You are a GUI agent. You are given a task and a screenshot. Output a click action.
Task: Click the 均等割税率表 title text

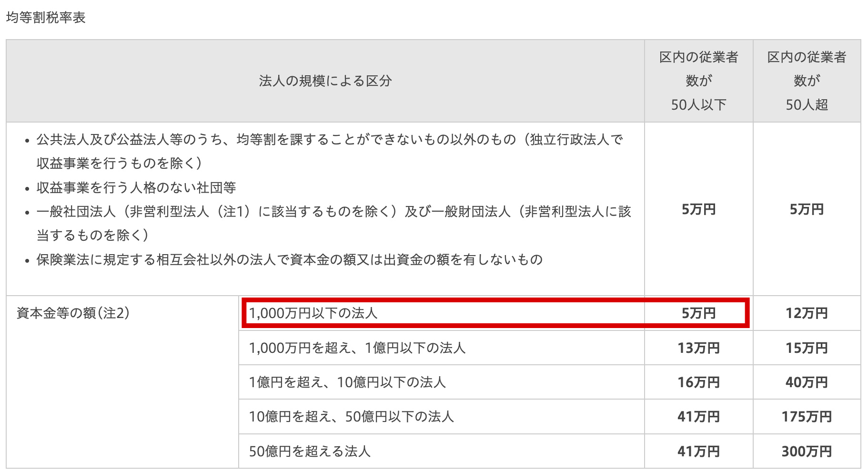pyautogui.click(x=46, y=18)
